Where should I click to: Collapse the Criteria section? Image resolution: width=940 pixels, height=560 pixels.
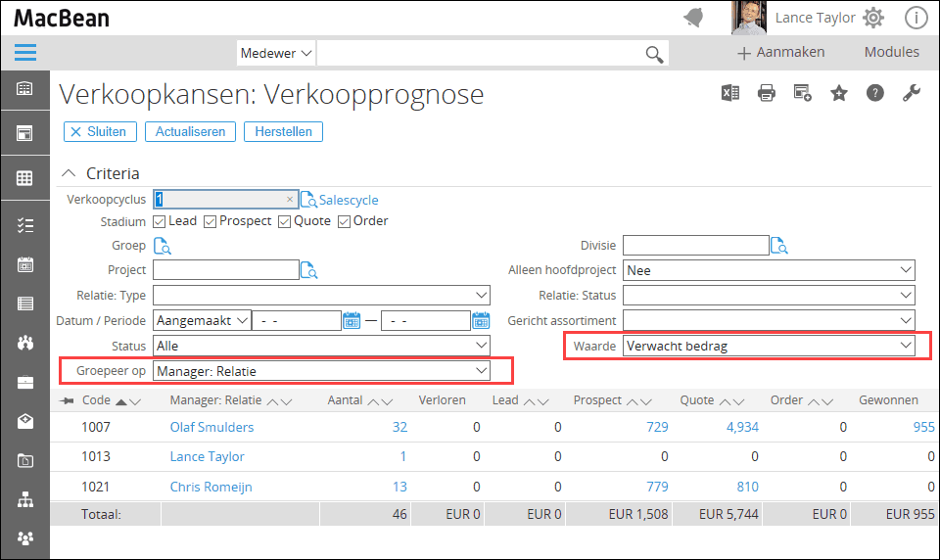click(x=69, y=173)
